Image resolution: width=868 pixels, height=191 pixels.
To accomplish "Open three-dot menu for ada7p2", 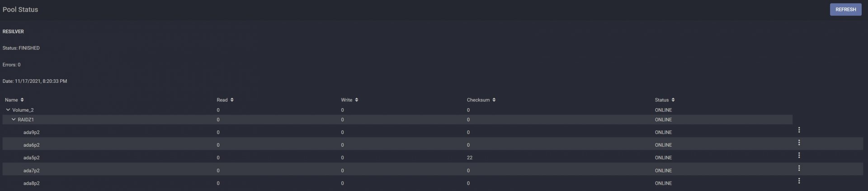I will point(799,168).
